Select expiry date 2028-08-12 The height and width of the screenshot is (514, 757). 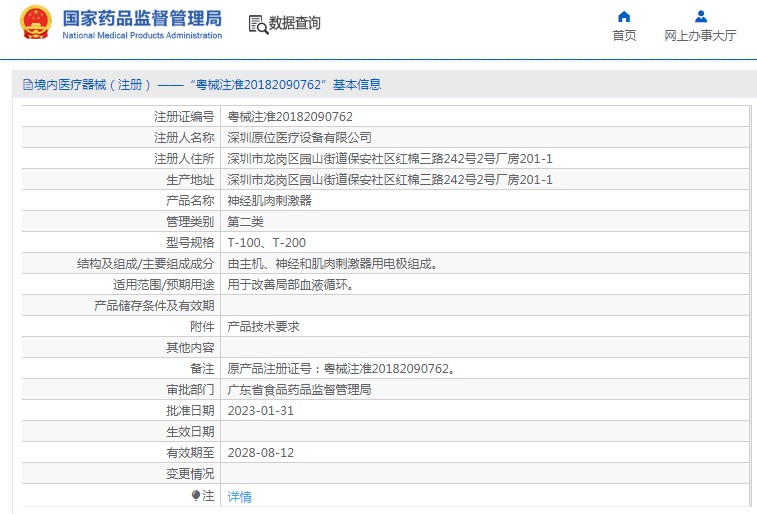(x=261, y=453)
